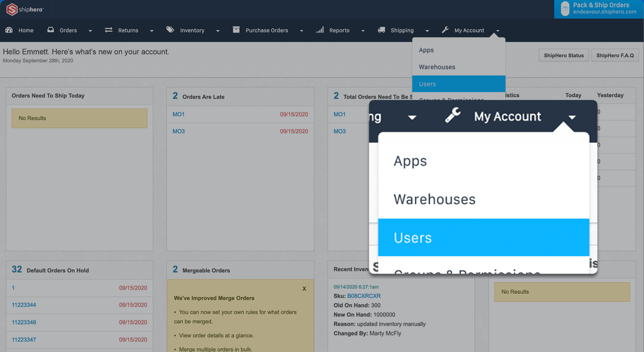Click the Orders Need To Ship Today heading
The image size is (644, 352).
pos(48,96)
